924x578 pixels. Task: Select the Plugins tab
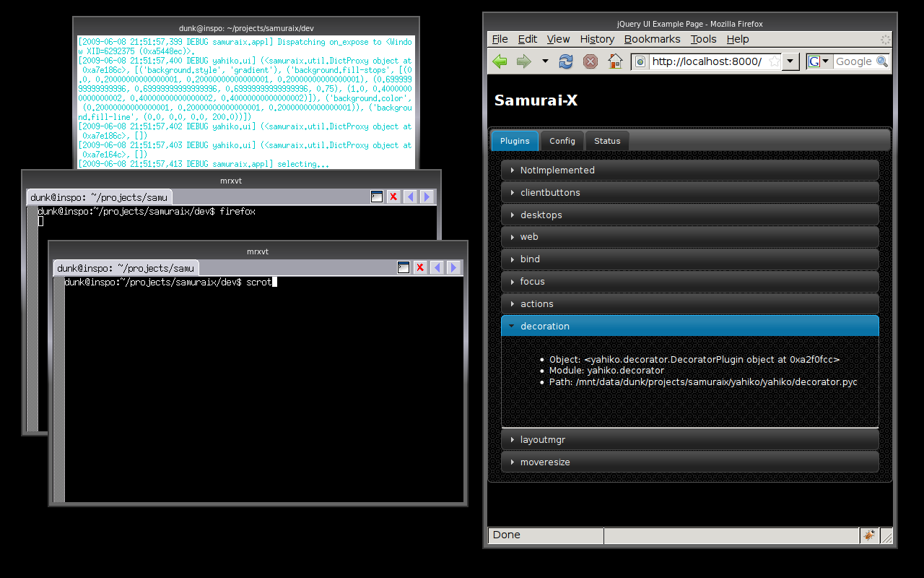[x=515, y=141]
